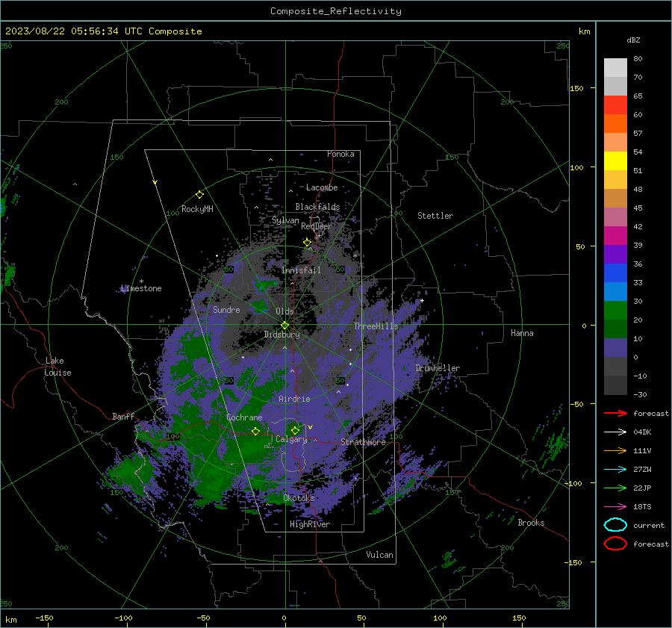Click the 18TS legend label
The image size is (672, 628).
(642, 507)
